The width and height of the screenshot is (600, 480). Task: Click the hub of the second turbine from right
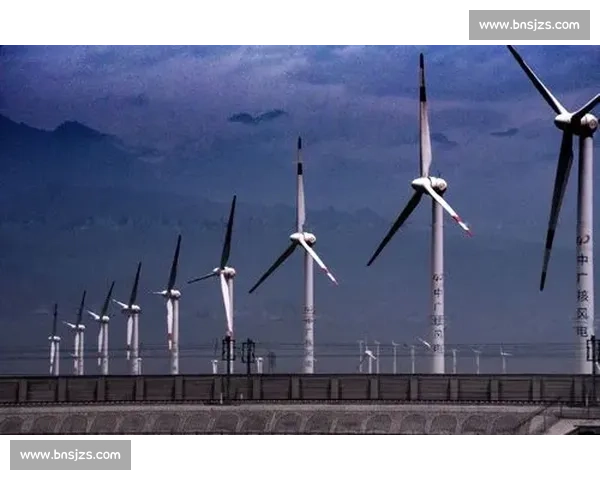430,185
